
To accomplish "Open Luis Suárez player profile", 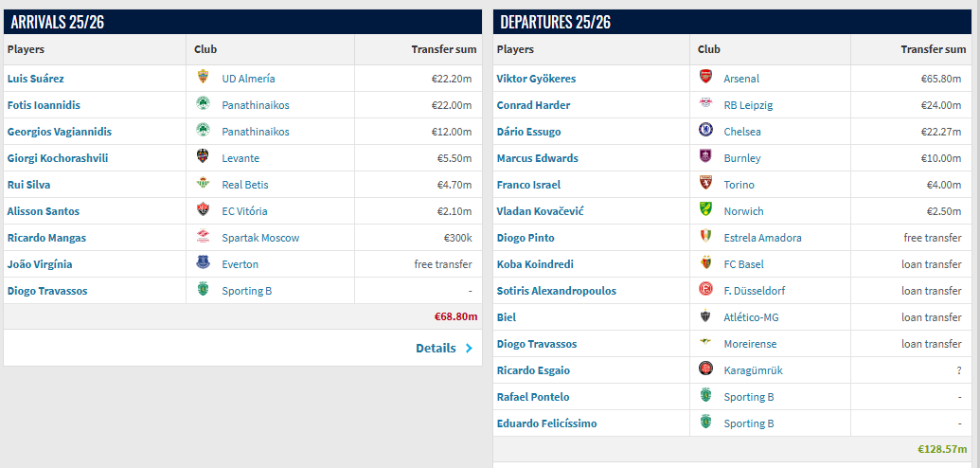I will (36, 79).
